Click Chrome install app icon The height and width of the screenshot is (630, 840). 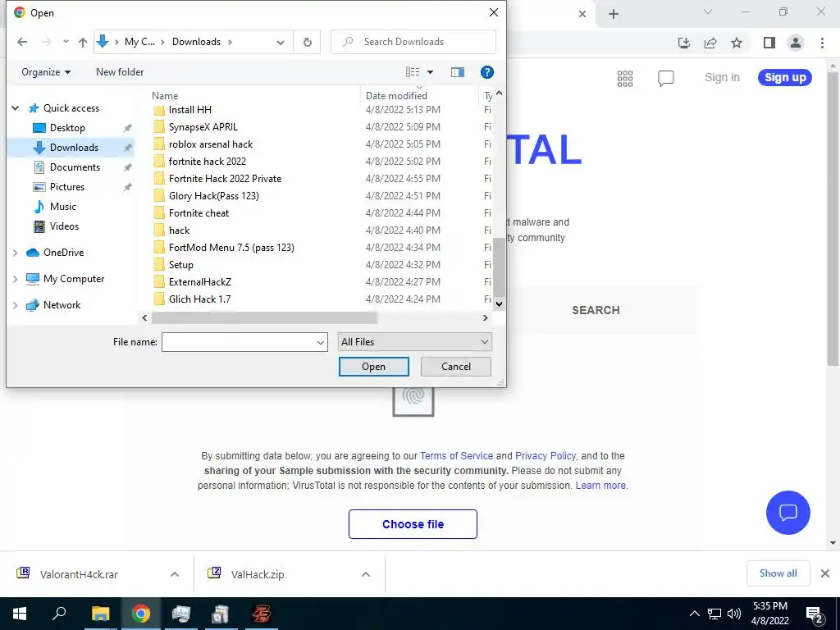tap(684, 43)
